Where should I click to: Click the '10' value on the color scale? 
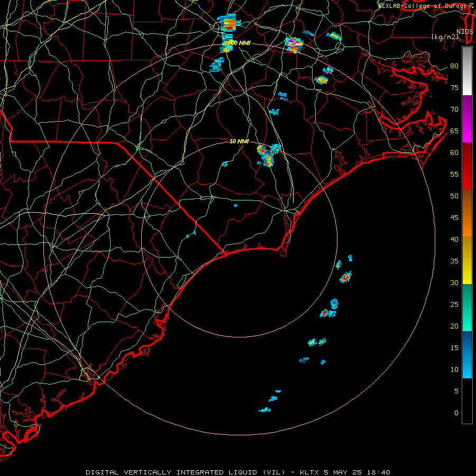coord(454,370)
